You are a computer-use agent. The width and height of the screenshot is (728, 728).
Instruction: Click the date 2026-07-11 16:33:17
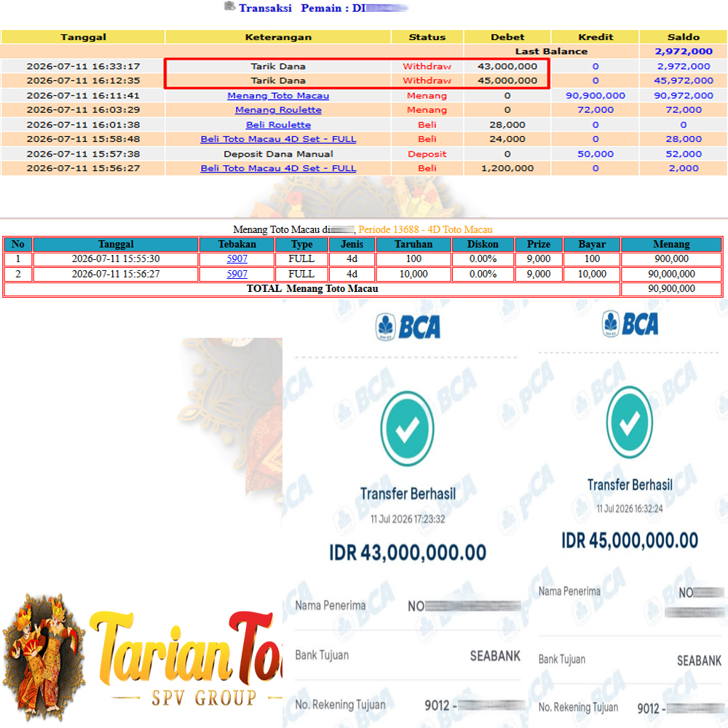(83, 66)
